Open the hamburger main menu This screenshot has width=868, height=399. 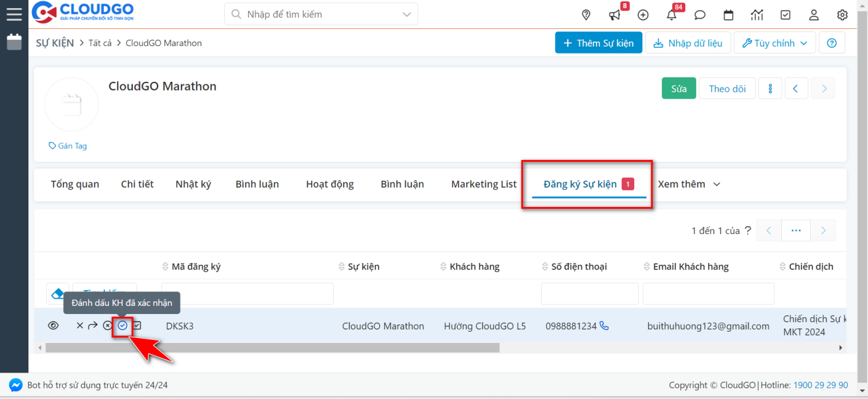pyautogui.click(x=14, y=14)
